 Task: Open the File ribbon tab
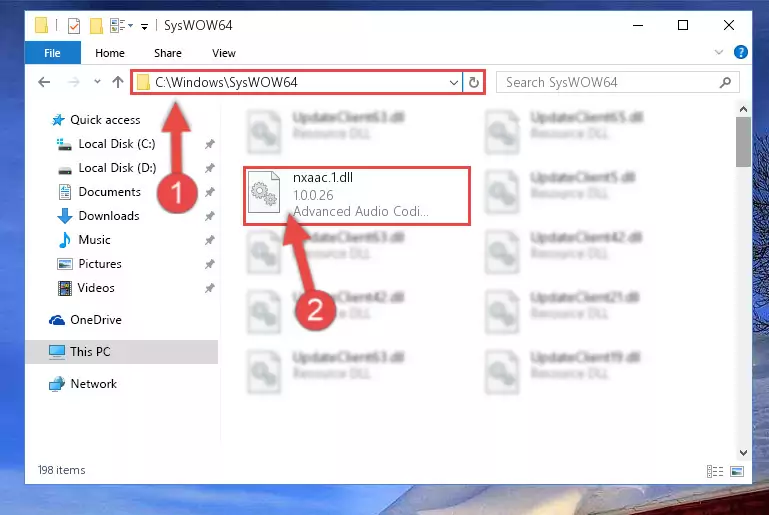tap(52, 53)
